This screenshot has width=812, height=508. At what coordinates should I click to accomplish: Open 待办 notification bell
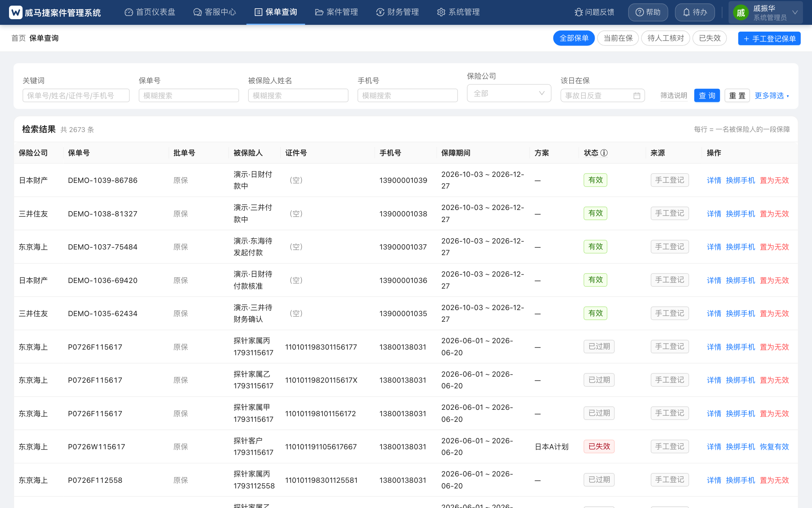695,12
